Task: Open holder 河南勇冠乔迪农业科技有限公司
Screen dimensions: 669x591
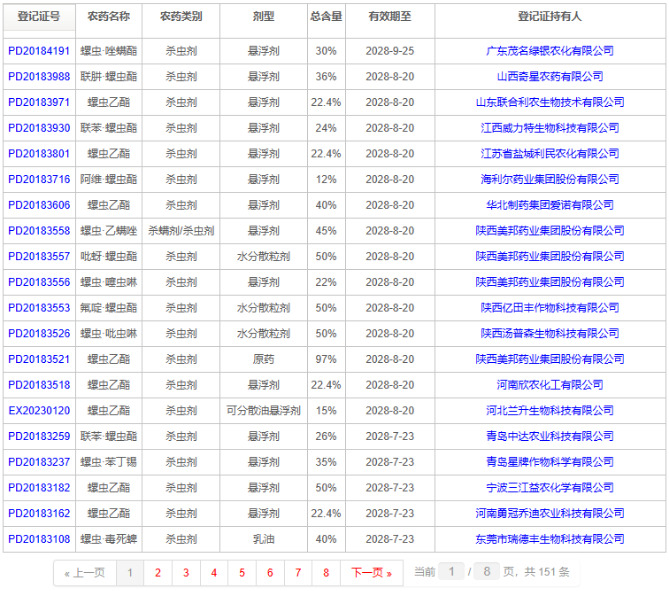Action: point(550,513)
